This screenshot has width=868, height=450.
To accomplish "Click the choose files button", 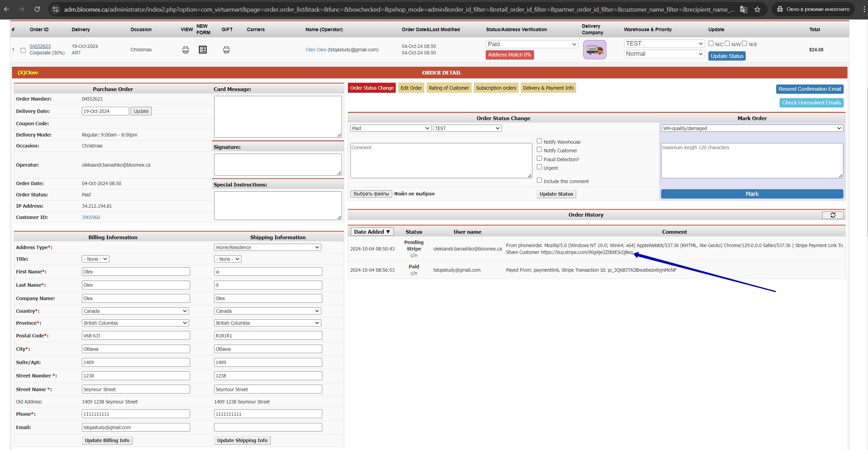I will [x=371, y=194].
